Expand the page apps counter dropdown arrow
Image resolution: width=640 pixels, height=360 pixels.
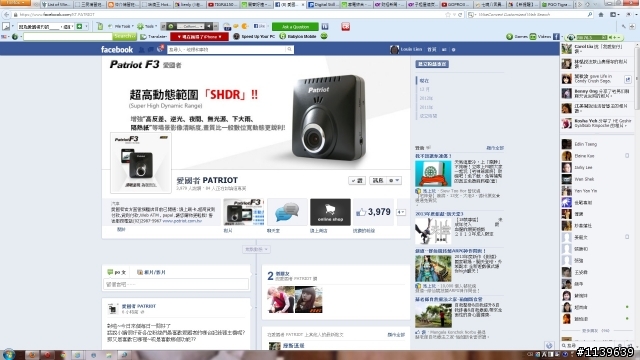(401, 212)
